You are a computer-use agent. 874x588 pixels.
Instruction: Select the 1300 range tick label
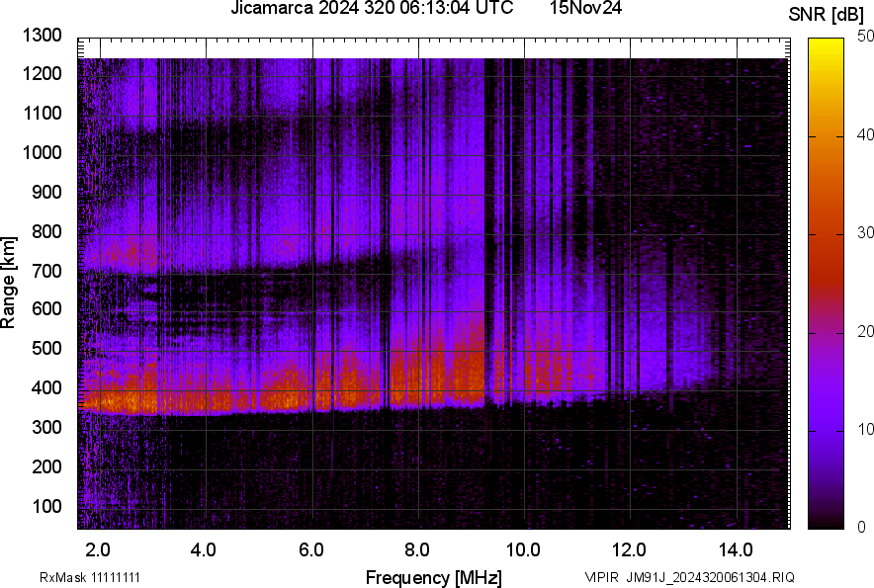[x=42, y=36]
